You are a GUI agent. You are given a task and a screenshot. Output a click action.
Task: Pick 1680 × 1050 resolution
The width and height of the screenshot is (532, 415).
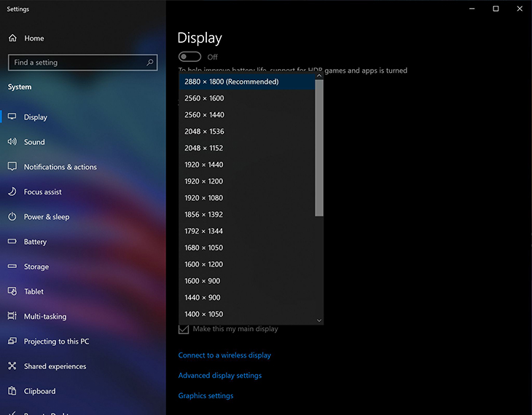pyautogui.click(x=247, y=248)
